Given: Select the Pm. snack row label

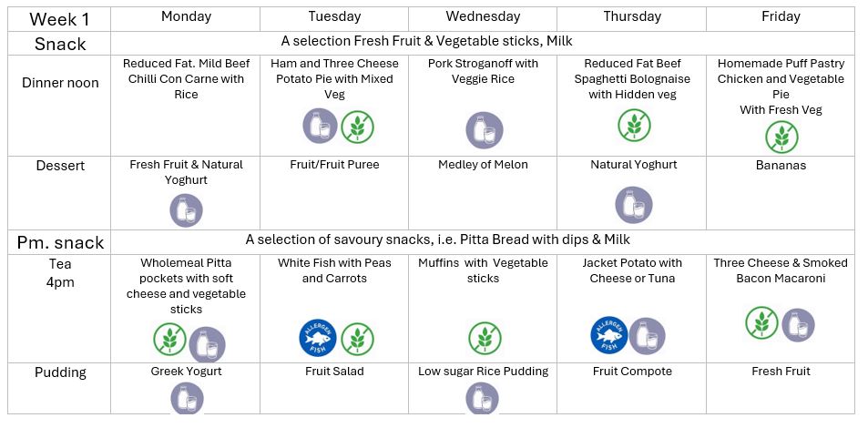Looking at the screenshot, I should [60, 242].
